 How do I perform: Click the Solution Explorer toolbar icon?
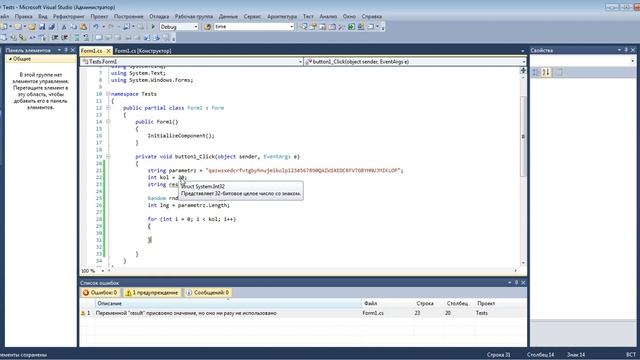(x=304, y=27)
